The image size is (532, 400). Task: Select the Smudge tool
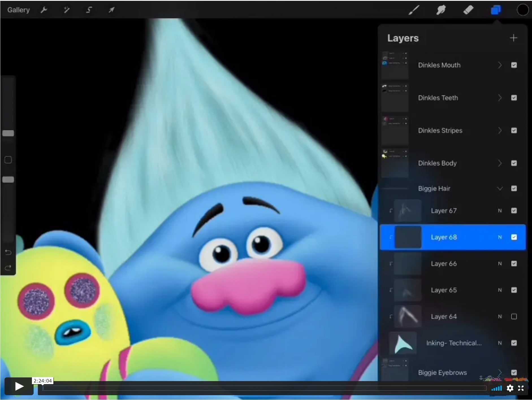[441, 10]
